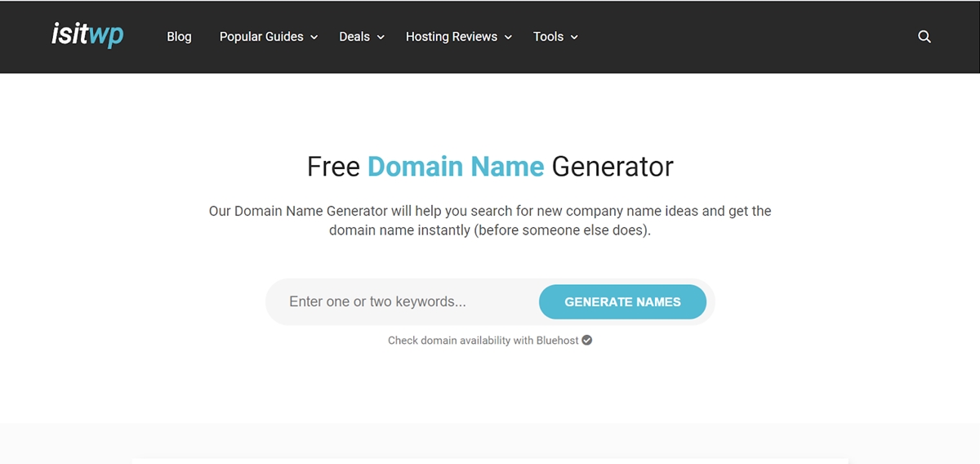Click the Domain Name Generator description paragraph
This screenshot has height=464, width=980.
pyautogui.click(x=490, y=221)
